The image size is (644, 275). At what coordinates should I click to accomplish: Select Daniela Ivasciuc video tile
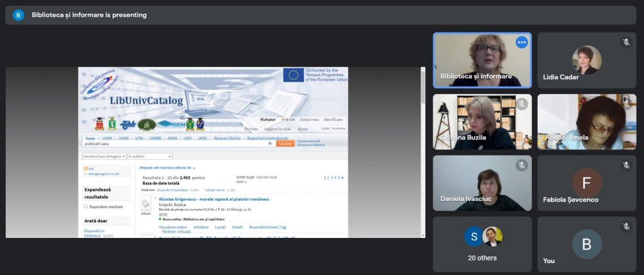[x=482, y=183]
